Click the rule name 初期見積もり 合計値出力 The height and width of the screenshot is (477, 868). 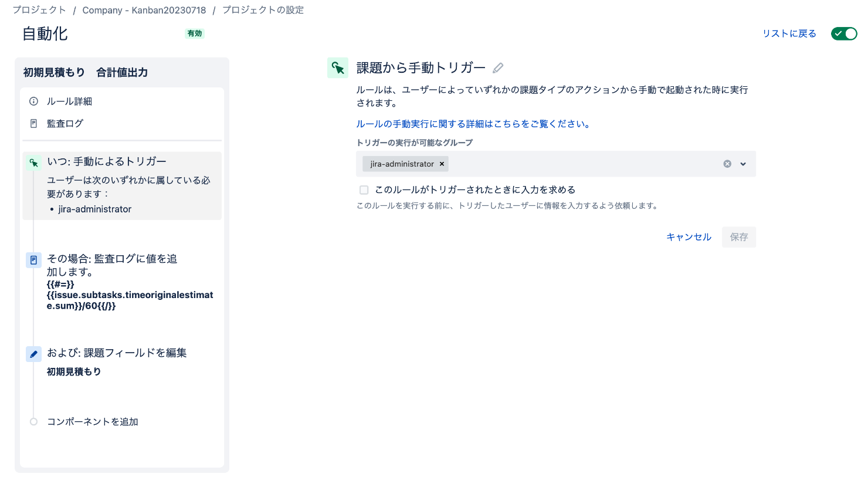pyautogui.click(x=86, y=72)
